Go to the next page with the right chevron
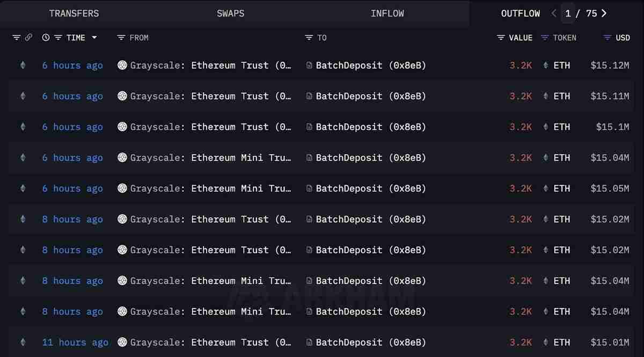Viewport: 644px width, 357px height. [x=603, y=13]
